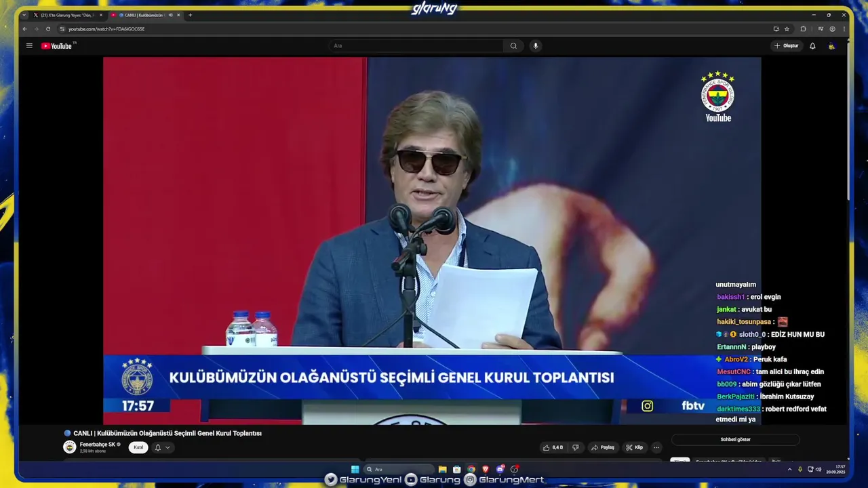Reload the page with refresh icon
This screenshot has width=868, height=488.
(48, 29)
